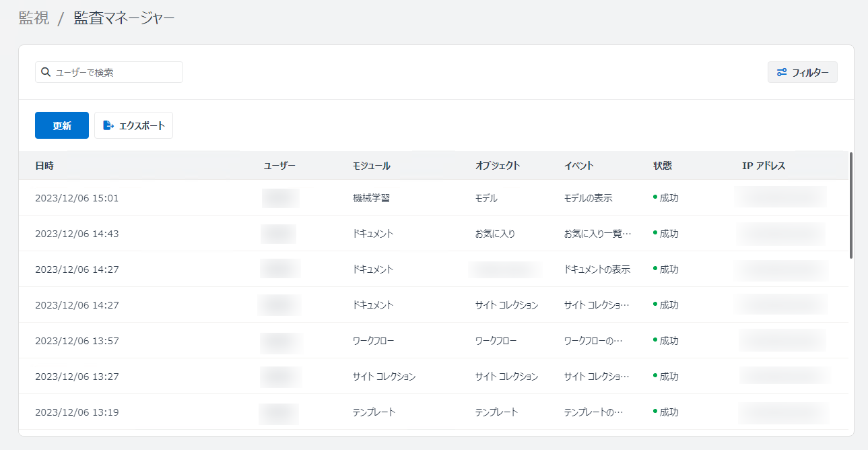This screenshot has width=868, height=450.
Task: Sort the table by 日時 column
Action: pos(44,164)
